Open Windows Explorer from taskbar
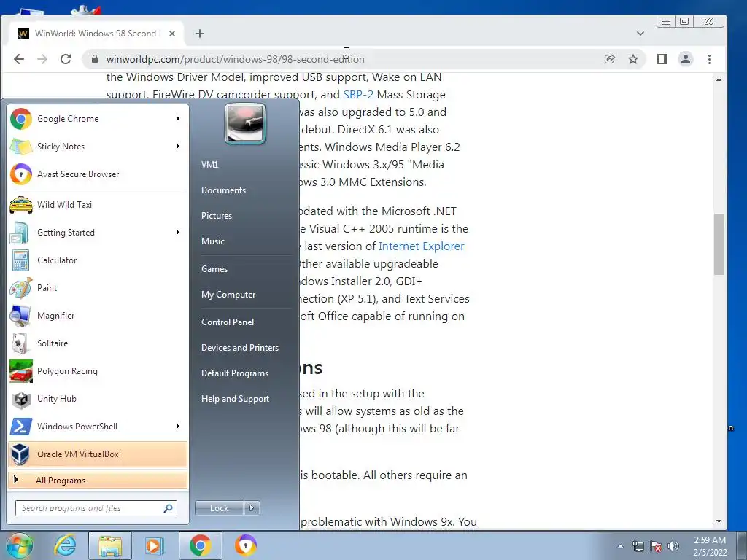This screenshot has width=747, height=560. (x=110, y=545)
